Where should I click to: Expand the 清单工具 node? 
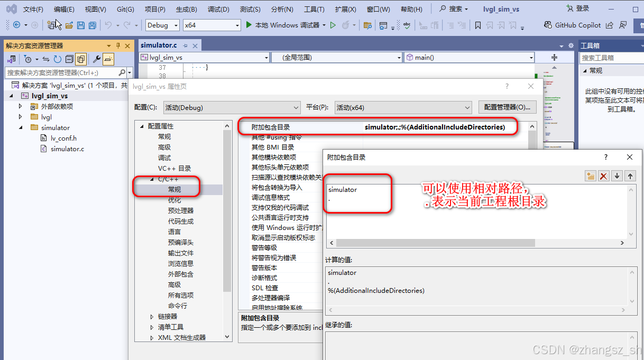click(152, 327)
